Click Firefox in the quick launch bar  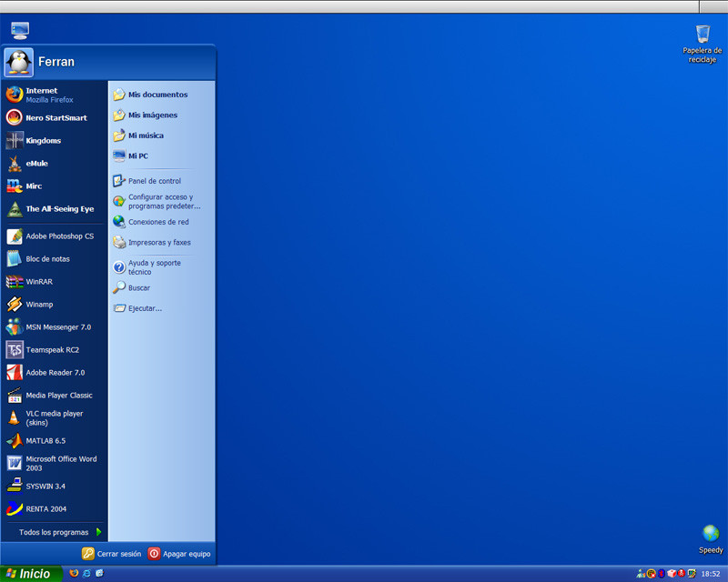[x=74, y=573]
